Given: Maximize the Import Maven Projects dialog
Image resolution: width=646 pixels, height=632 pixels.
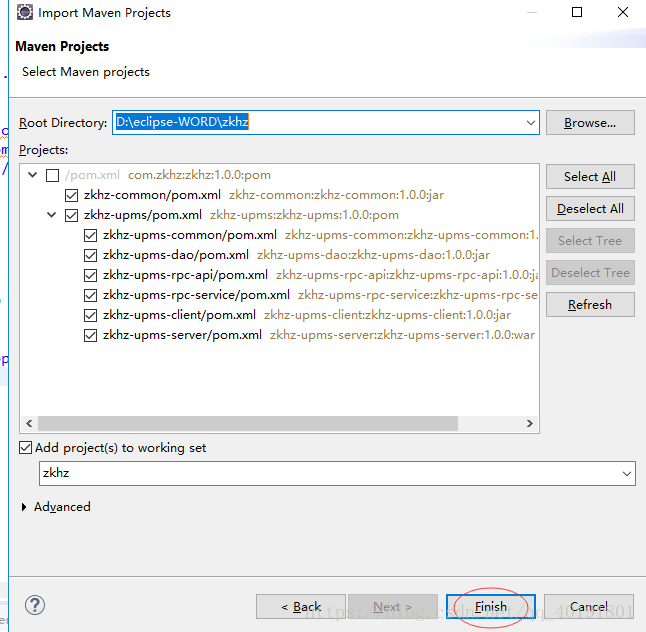Looking at the screenshot, I should [x=577, y=12].
